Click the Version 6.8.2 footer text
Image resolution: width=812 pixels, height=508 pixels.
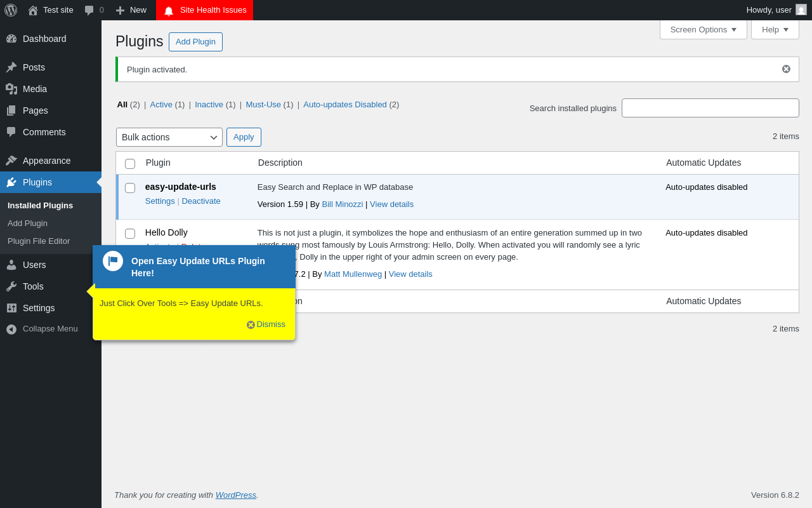click(x=775, y=495)
